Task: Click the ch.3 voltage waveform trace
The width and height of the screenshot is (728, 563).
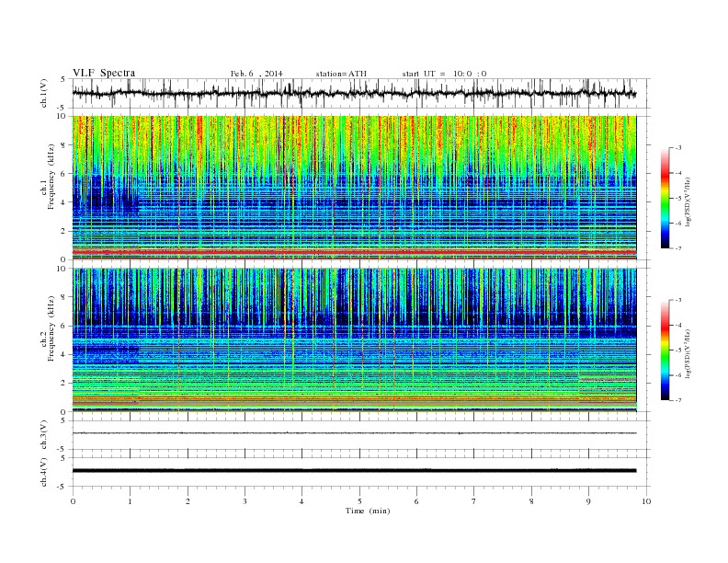Action: coord(354,433)
